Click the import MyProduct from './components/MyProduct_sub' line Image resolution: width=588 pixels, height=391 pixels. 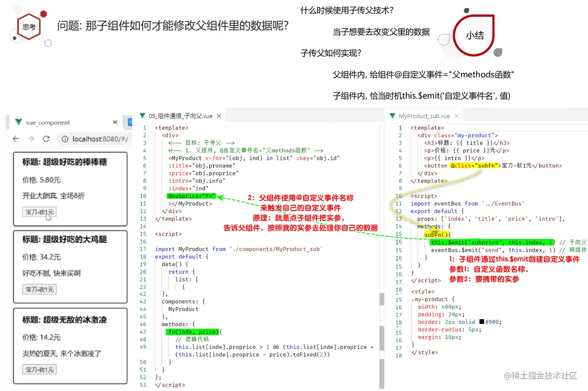point(239,249)
